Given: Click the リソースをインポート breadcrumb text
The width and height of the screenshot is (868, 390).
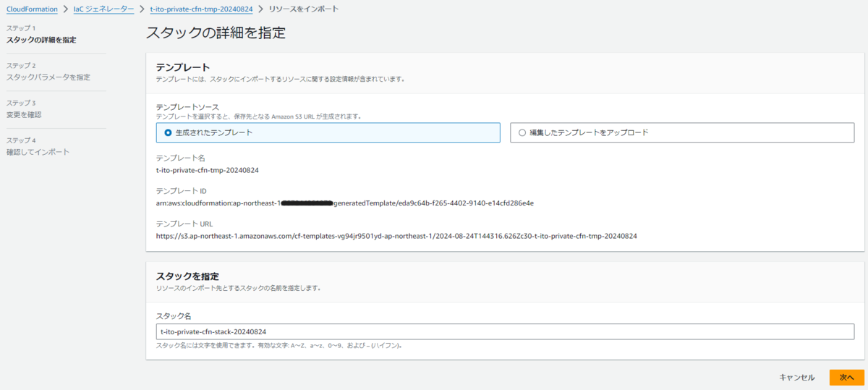Looking at the screenshot, I should [x=303, y=8].
